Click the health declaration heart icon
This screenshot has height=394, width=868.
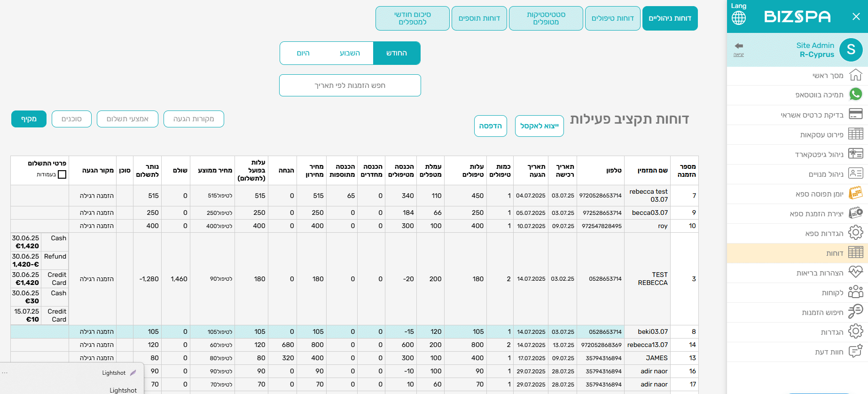coord(855,273)
